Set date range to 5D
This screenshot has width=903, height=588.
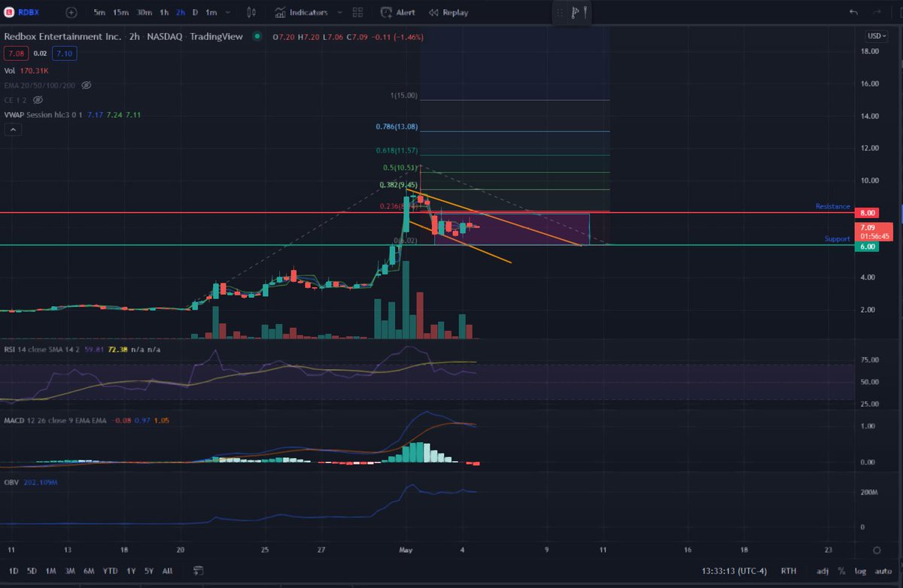[32, 571]
